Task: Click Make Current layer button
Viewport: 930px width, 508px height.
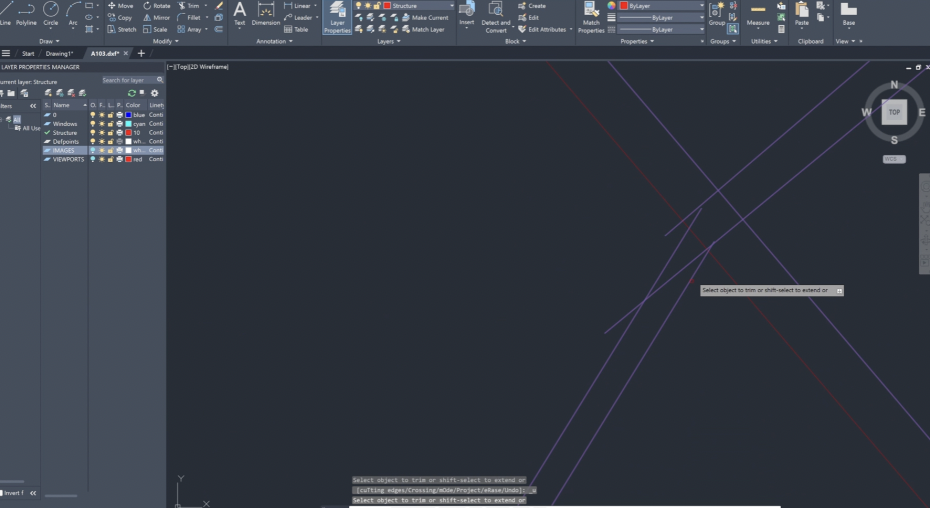Action: [x=425, y=18]
